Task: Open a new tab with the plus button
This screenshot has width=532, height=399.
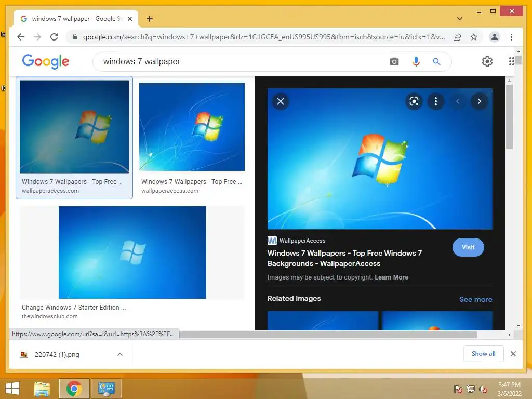Action: click(x=149, y=19)
